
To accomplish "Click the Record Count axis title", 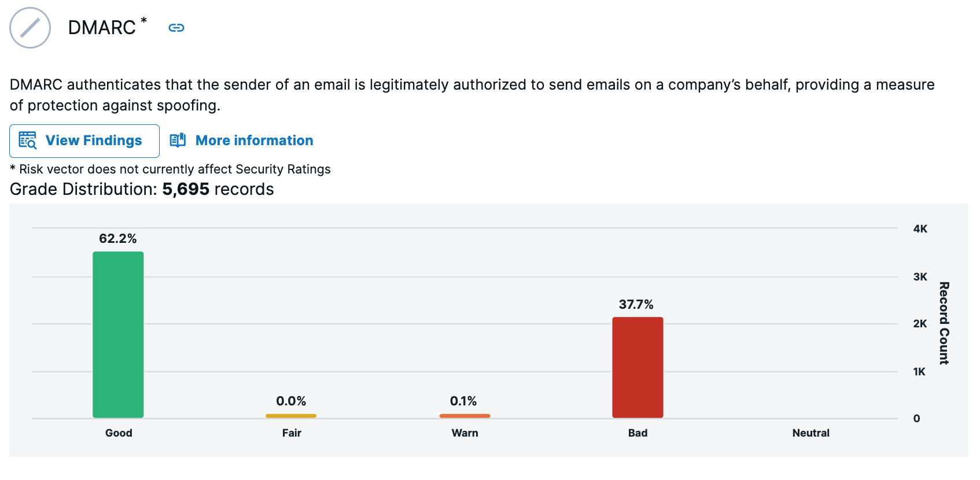I will click(x=944, y=323).
